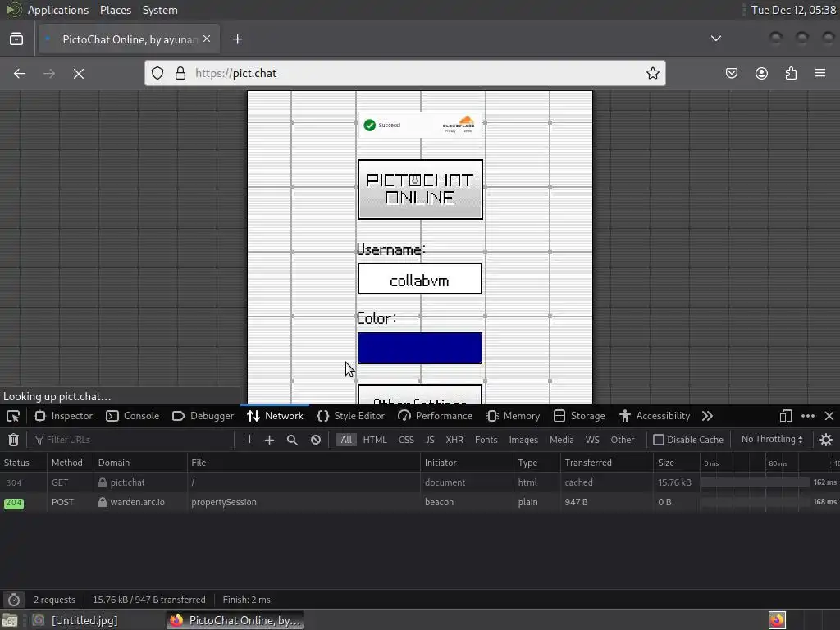
Task: Switch to the Style Editor tab
Action: click(x=351, y=416)
